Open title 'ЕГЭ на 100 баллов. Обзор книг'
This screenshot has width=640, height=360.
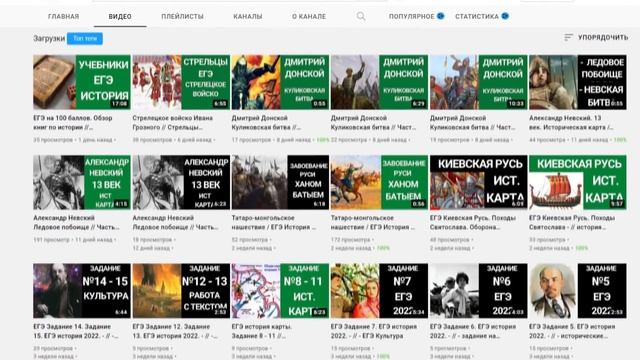[73, 122]
